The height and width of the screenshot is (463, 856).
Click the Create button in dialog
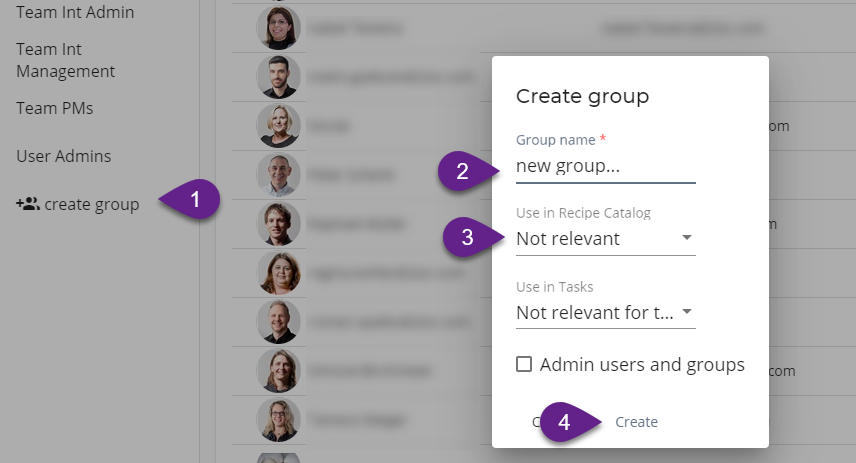637,422
